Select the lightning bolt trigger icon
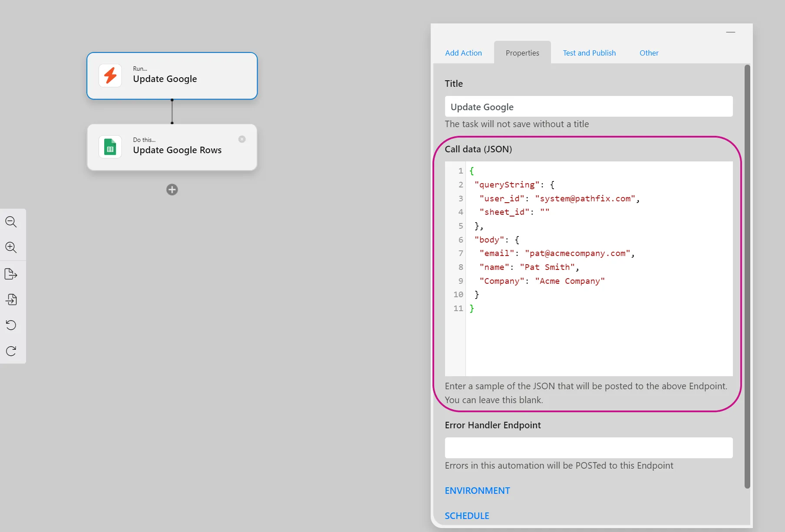 [110, 76]
